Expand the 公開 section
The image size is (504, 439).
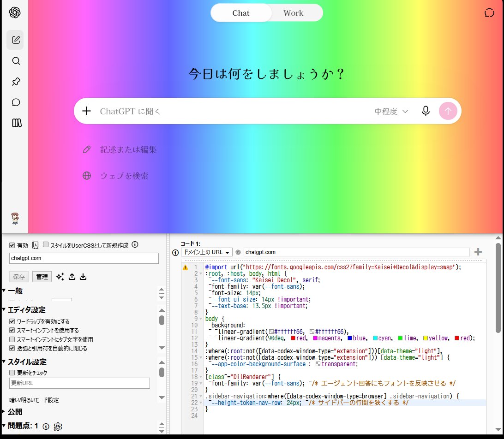click(12, 412)
